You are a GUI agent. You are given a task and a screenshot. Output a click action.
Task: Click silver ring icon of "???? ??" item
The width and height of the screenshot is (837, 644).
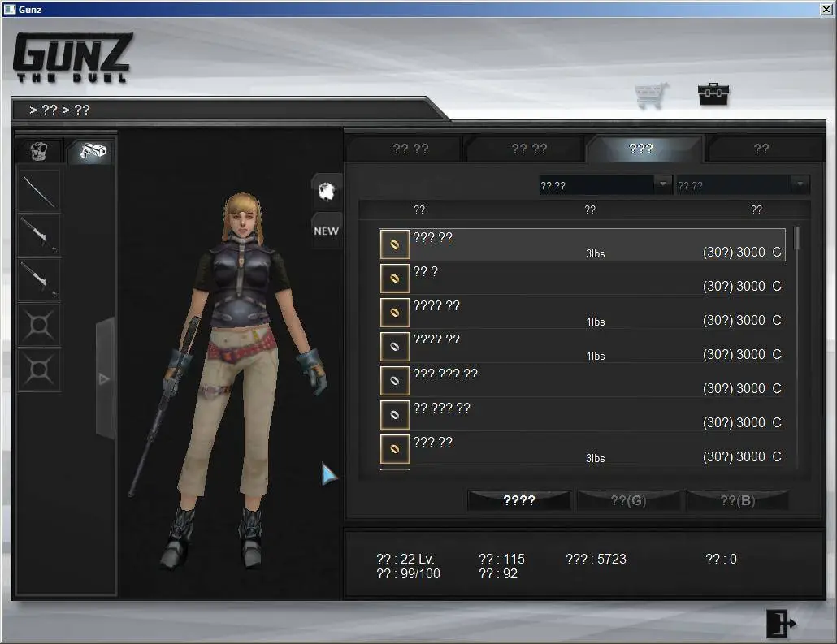394,347
